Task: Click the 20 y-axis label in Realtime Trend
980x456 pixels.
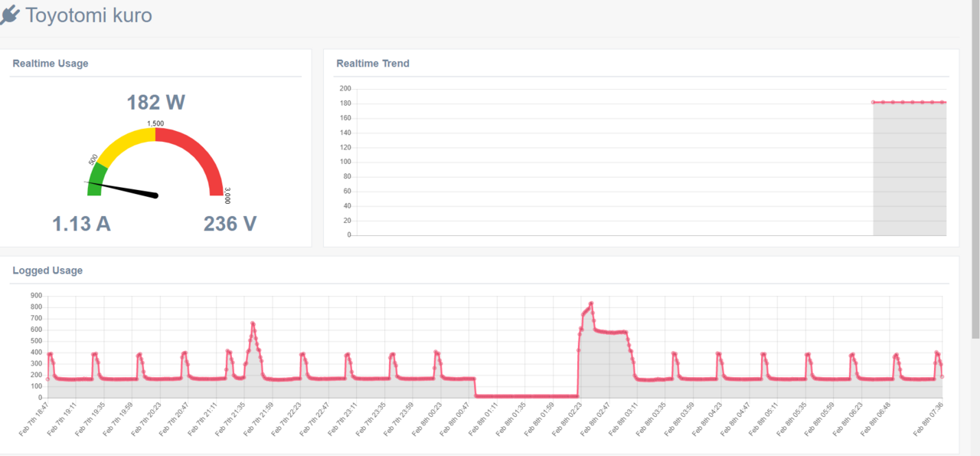Action: coord(347,221)
